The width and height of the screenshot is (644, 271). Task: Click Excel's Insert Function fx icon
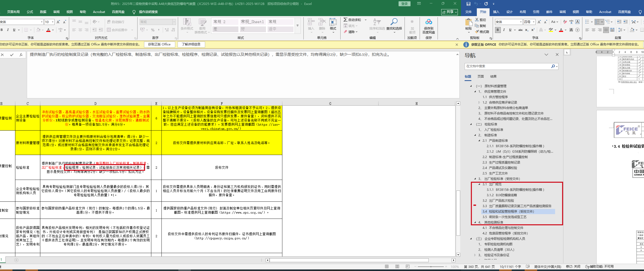(x=21, y=55)
